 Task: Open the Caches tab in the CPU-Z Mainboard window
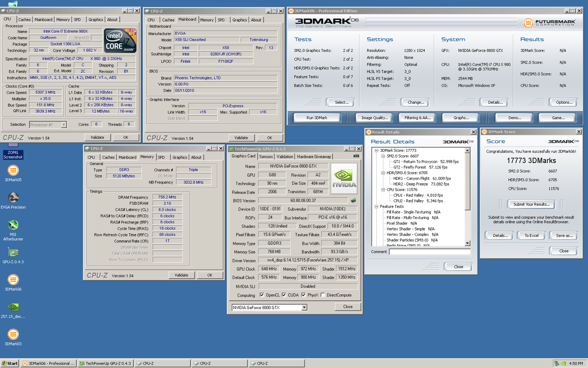click(x=168, y=20)
